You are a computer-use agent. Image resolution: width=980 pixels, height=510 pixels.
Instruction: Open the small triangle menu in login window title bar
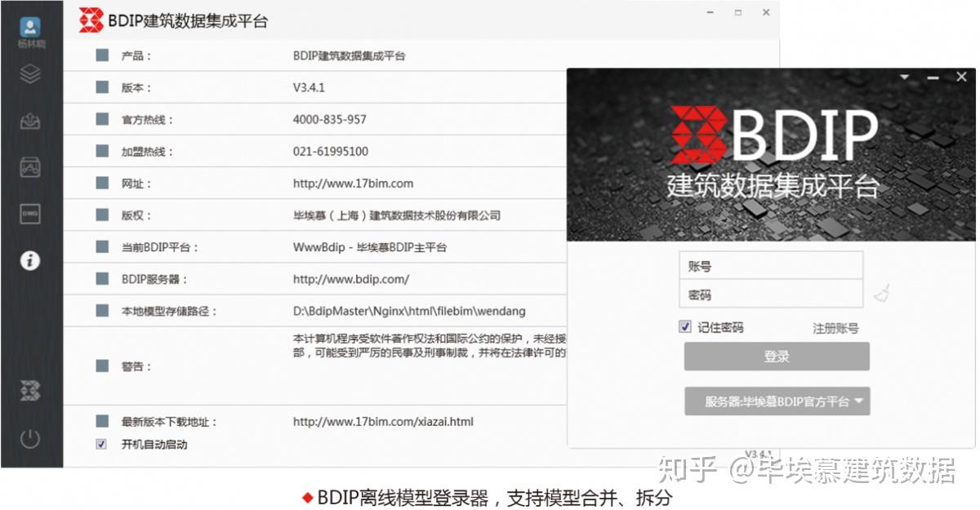point(905,77)
